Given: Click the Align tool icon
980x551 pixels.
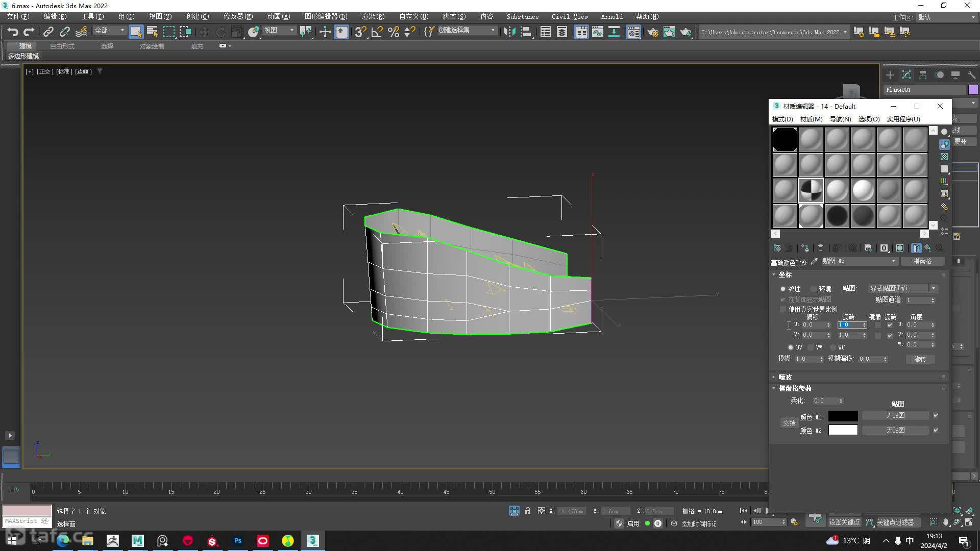Looking at the screenshot, I should [x=526, y=32].
